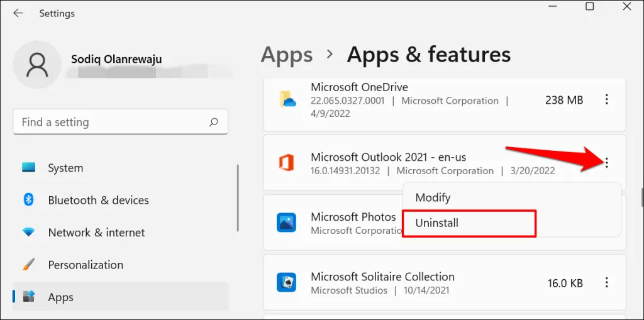
Task: Click the Microsoft Outlook Office icon
Action: [x=287, y=163]
